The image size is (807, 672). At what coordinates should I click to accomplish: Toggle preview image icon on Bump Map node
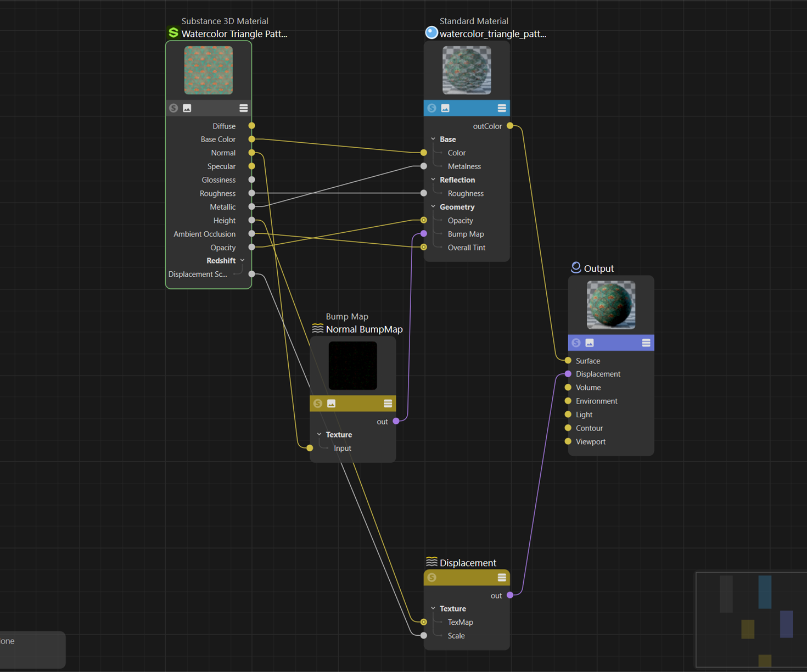click(332, 404)
